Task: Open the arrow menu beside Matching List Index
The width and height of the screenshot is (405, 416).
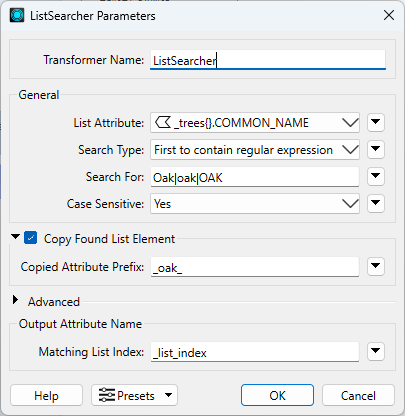Action: coord(376,351)
